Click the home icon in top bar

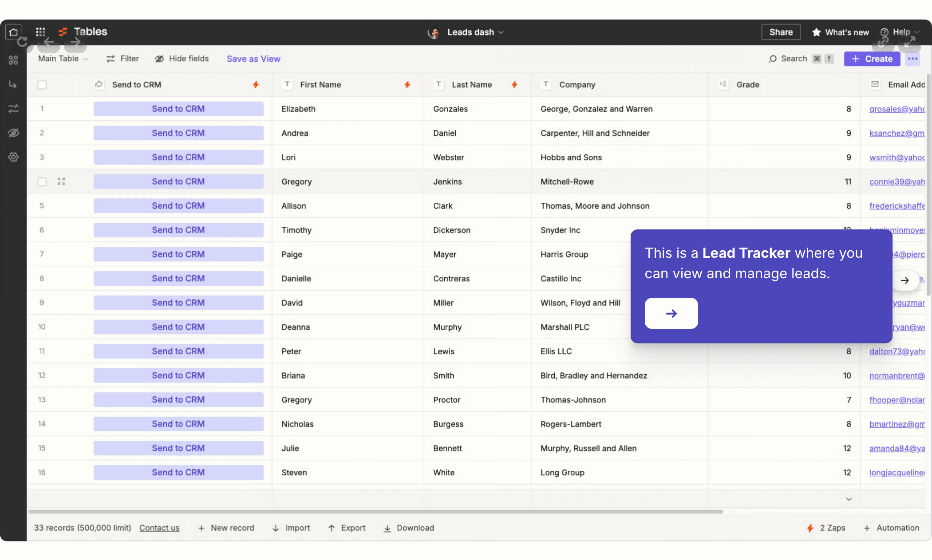click(13, 32)
